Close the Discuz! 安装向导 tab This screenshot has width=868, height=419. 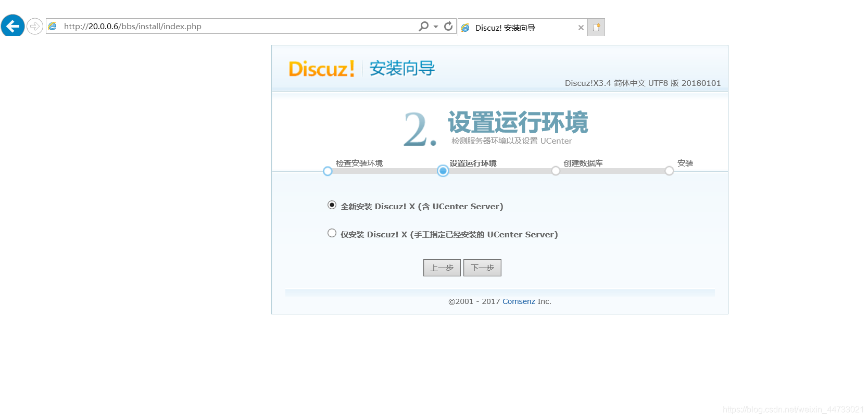click(581, 28)
